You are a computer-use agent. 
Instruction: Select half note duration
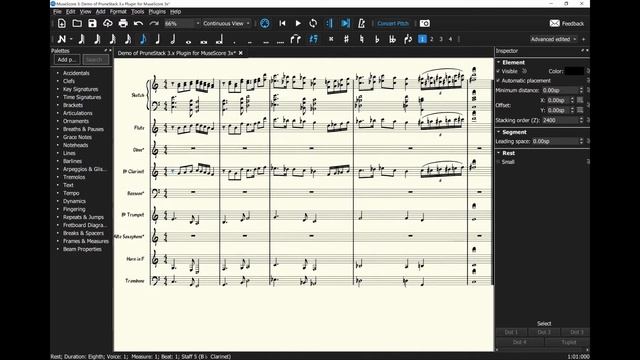(173, 39)
